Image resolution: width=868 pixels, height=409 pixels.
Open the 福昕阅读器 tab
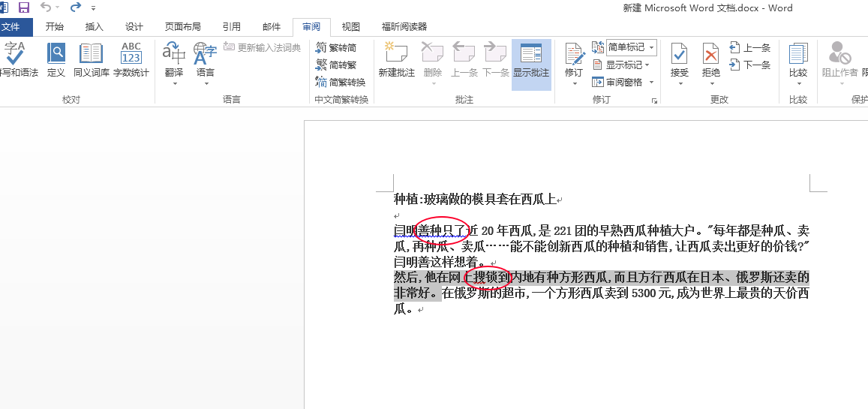(404, 26)
